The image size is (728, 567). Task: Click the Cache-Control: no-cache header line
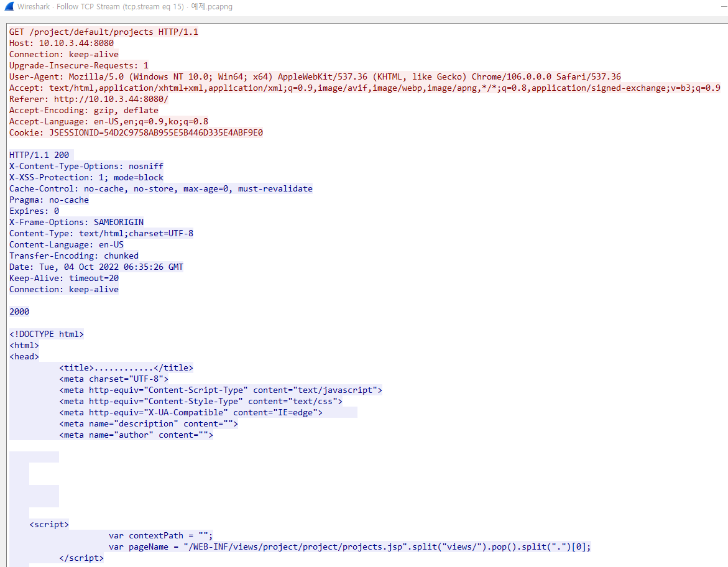[160, 188]
